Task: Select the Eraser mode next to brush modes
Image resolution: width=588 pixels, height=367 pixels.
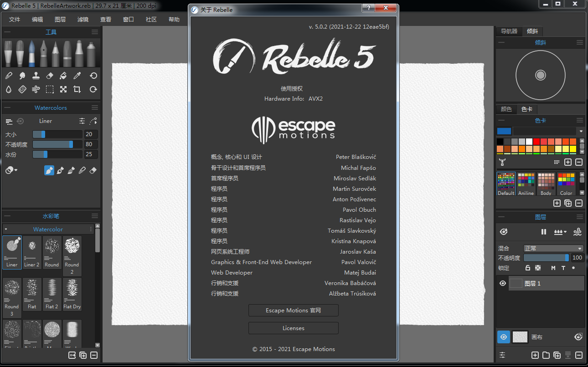Action: click(93, 170)
